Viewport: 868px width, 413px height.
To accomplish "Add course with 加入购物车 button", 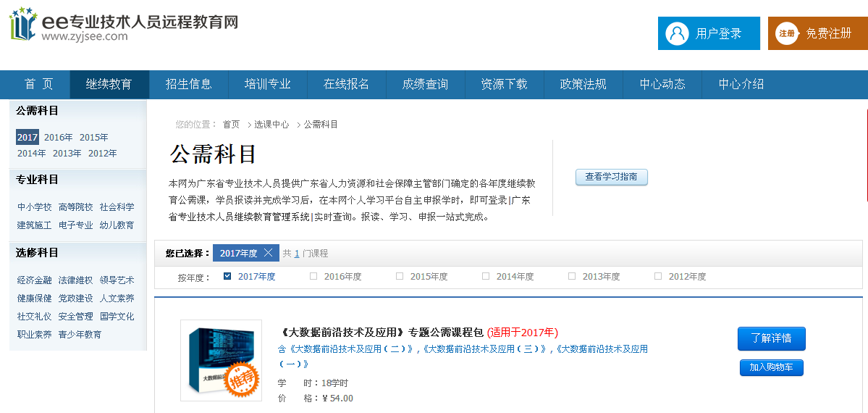I will pyautogui.click(x=771, y=367).
